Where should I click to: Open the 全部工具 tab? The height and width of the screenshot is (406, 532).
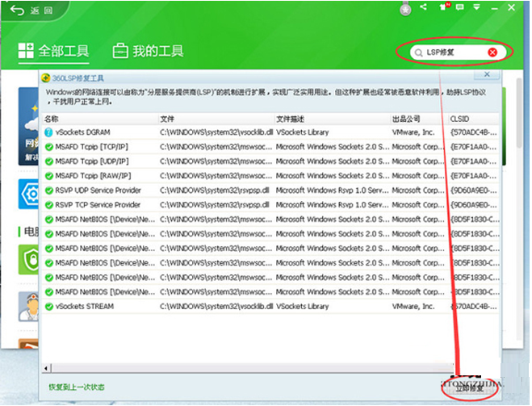(x=53, y=52)
